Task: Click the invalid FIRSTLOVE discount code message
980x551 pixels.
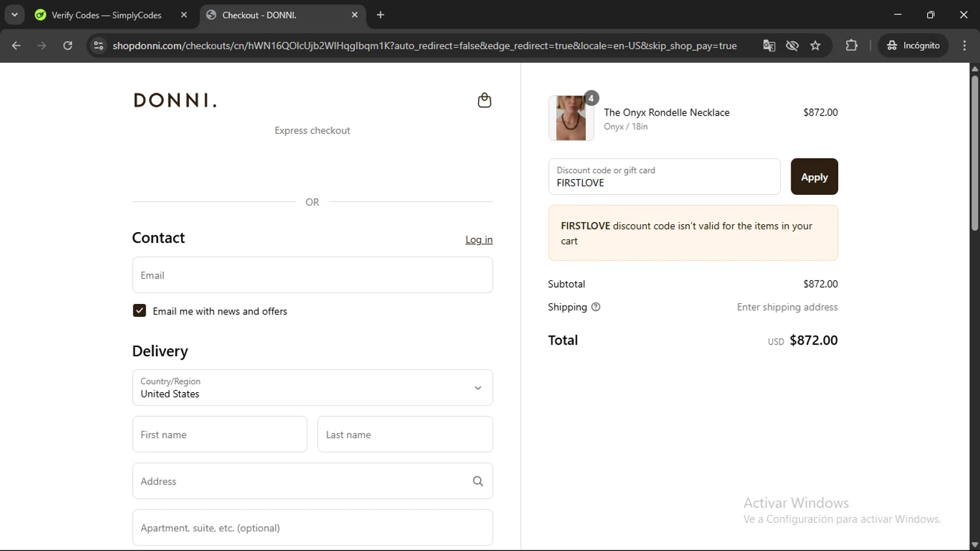Action: (x=693, y=233)
